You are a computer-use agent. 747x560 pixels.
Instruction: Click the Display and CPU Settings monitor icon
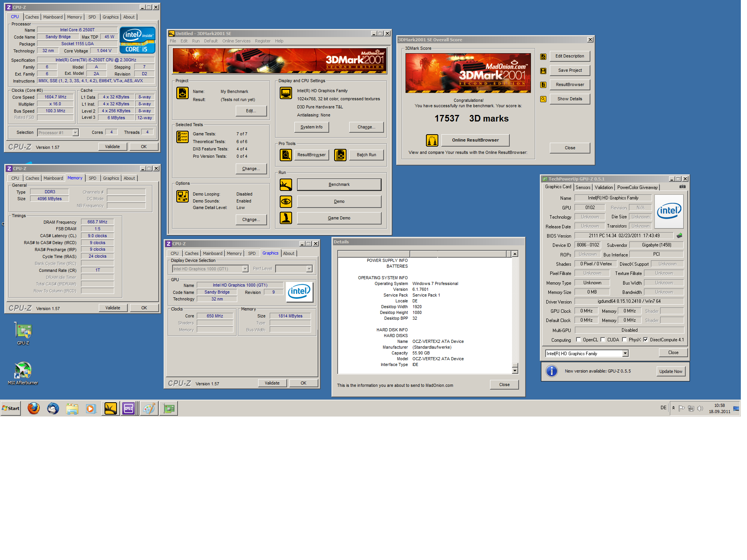(286, 93)
